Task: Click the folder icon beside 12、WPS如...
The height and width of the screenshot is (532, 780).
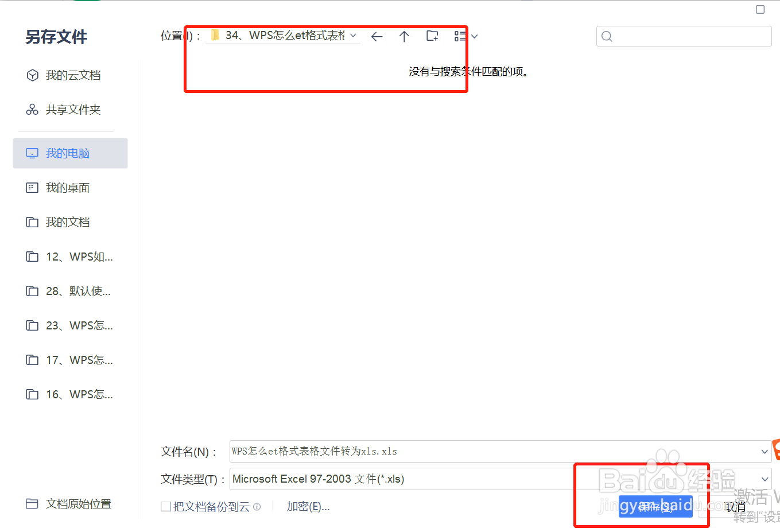Action: pyautogui.click(x=32, y=257)
